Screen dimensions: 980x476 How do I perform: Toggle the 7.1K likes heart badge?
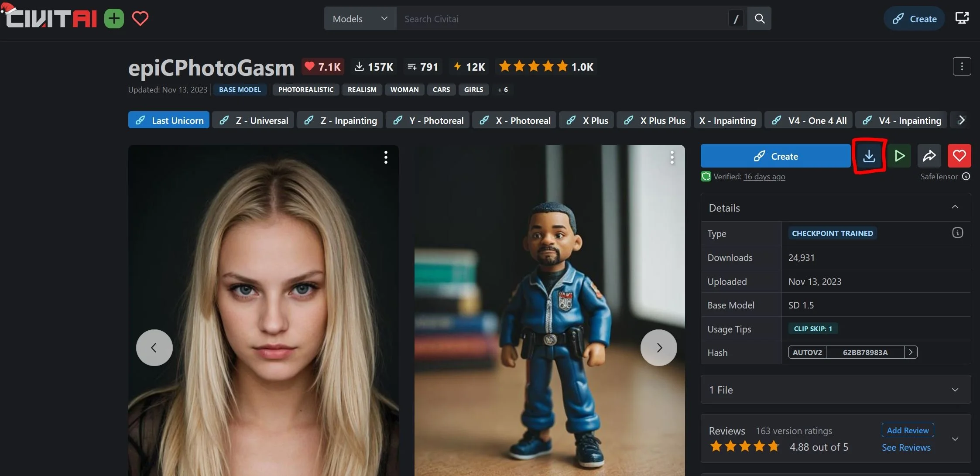pyautogui.click(x=323, y=67)
